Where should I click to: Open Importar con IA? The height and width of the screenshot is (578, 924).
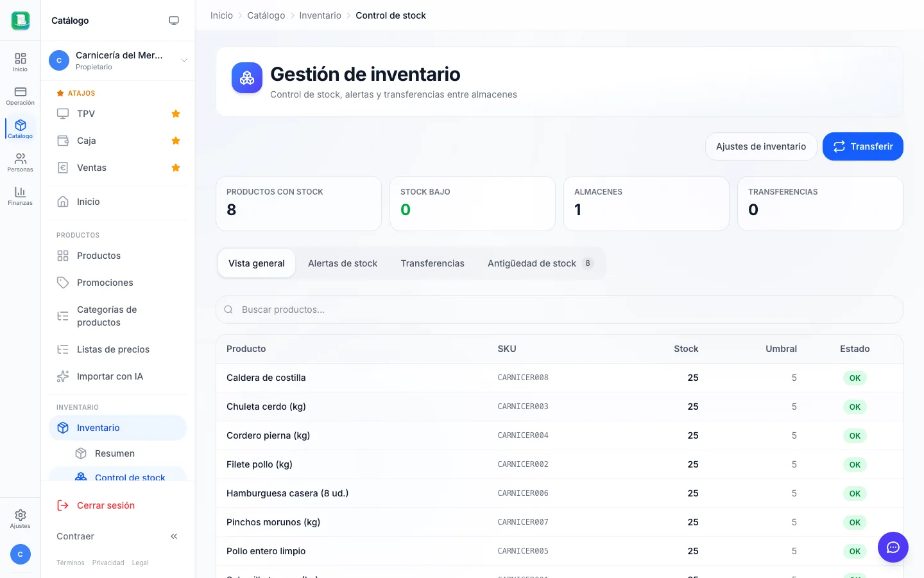tap(117, 376)
